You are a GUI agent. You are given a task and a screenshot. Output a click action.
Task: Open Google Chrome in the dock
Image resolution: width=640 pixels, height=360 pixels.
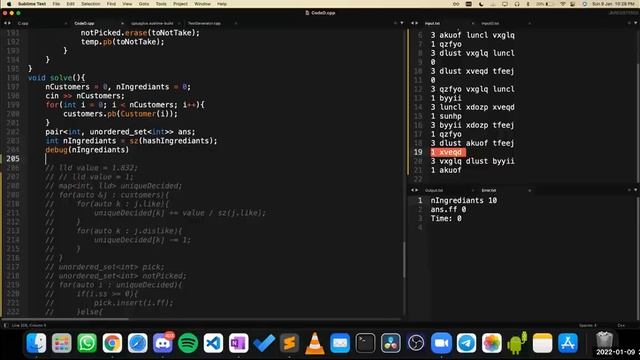tap(112, 343)
